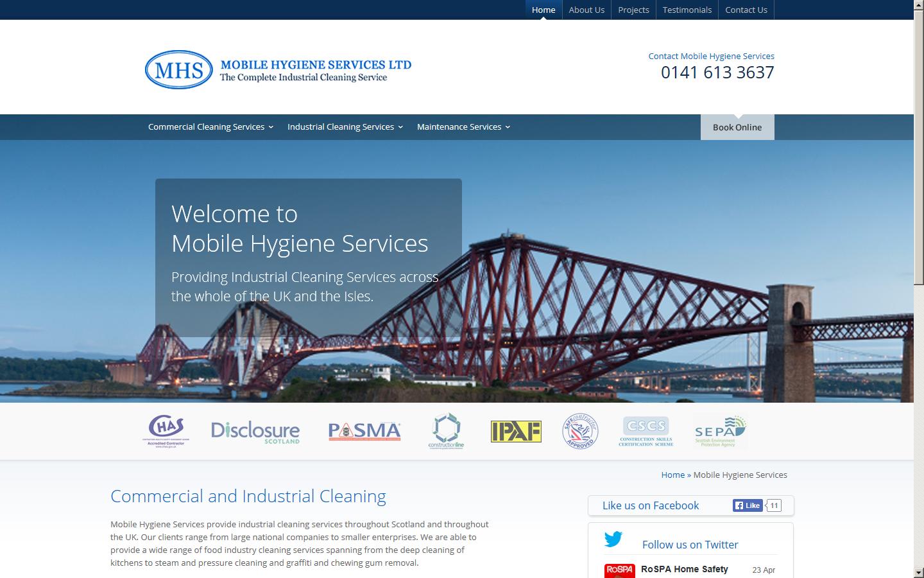Click the Commercial and Industrial Cleaning heading

pyautogui.click(x=248, y=496)
